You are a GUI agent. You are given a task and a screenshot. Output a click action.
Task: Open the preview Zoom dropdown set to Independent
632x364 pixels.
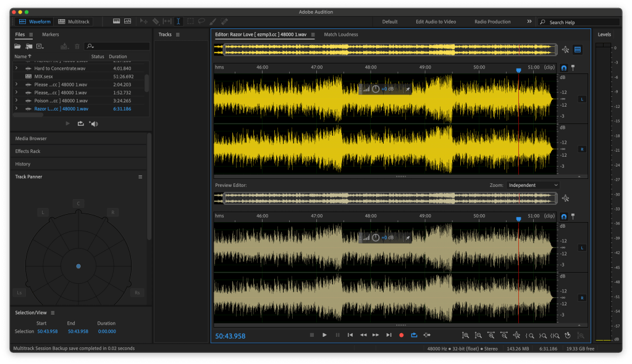point(533,184)
